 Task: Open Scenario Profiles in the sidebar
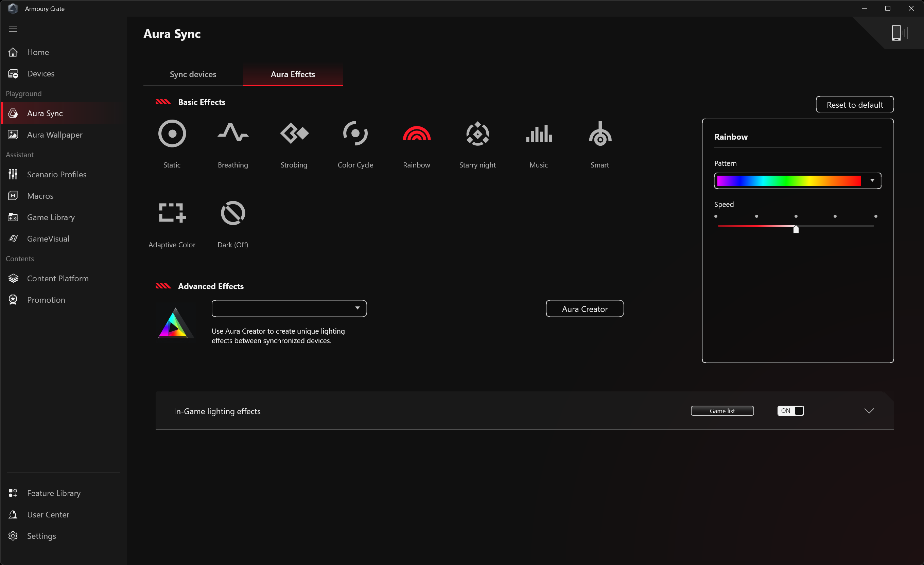tap(57, 174)
